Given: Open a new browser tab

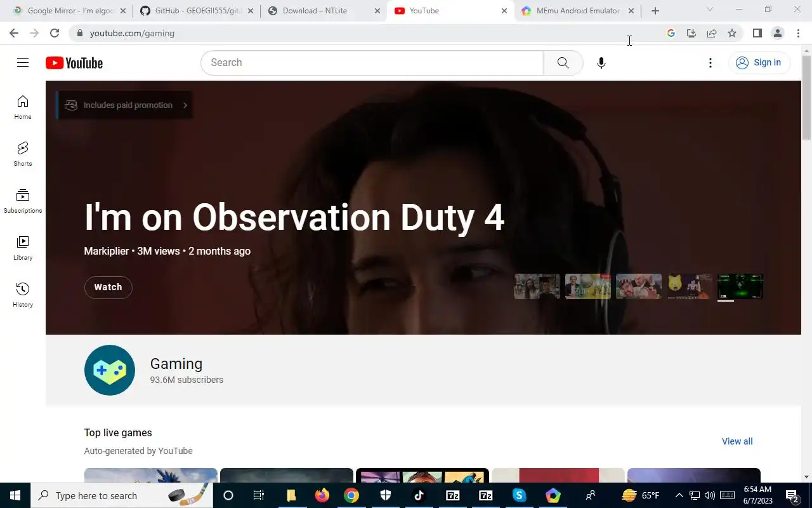Looking at the screenshot, I should (x=655, y=11).
